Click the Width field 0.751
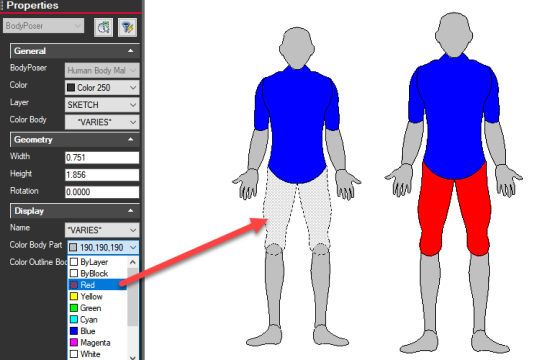Image resolution: width=538 pixels, height=360 pixels. pyautogui.click(x=102, y=158)
